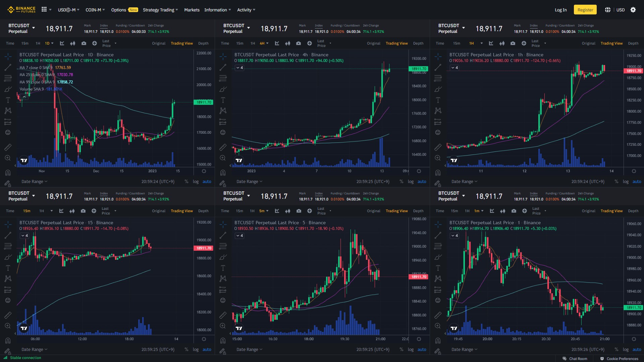Click candlestick style icon in 4h chart toolbar

(x=287, y=43)
